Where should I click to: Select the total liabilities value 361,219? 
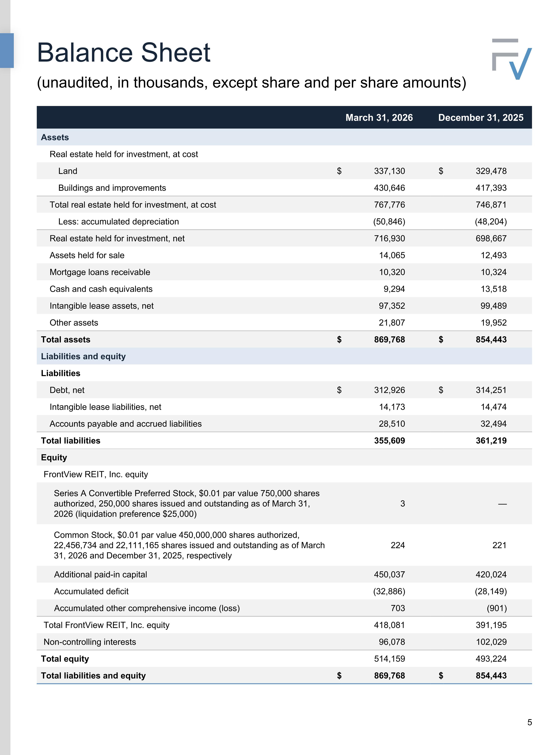[491, 441]
